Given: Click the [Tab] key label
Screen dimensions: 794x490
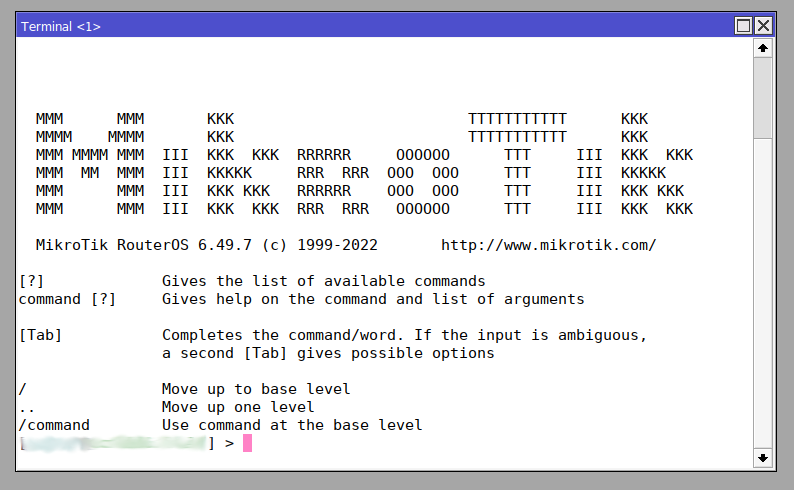Looking at the screenshot, I should click(x=40, y=335).
